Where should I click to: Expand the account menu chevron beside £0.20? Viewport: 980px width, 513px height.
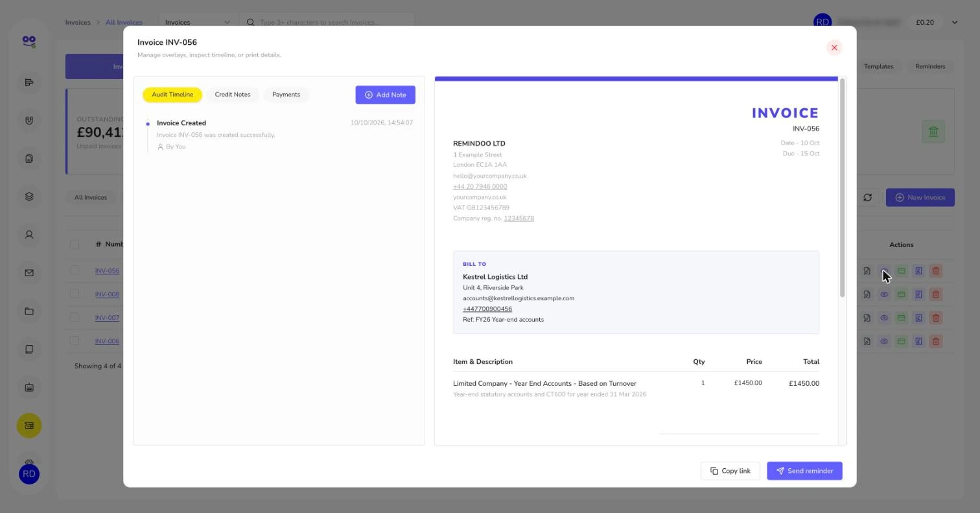tap(954, 22)
